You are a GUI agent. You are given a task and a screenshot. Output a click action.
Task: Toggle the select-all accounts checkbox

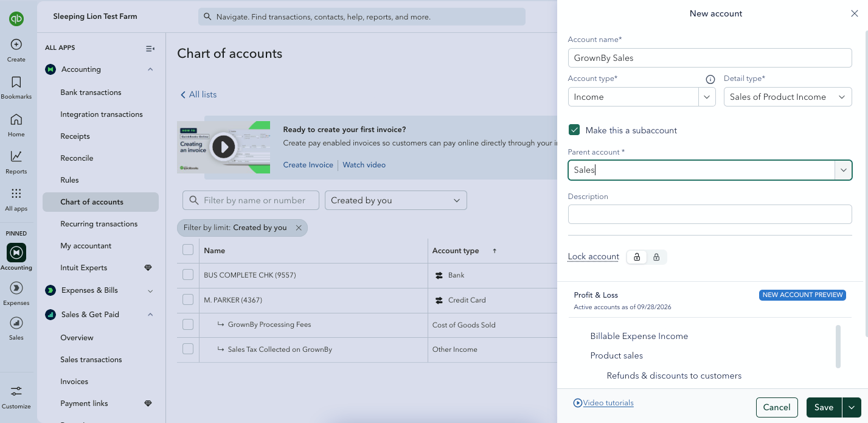pyautogui.click(x=188, y=250)
